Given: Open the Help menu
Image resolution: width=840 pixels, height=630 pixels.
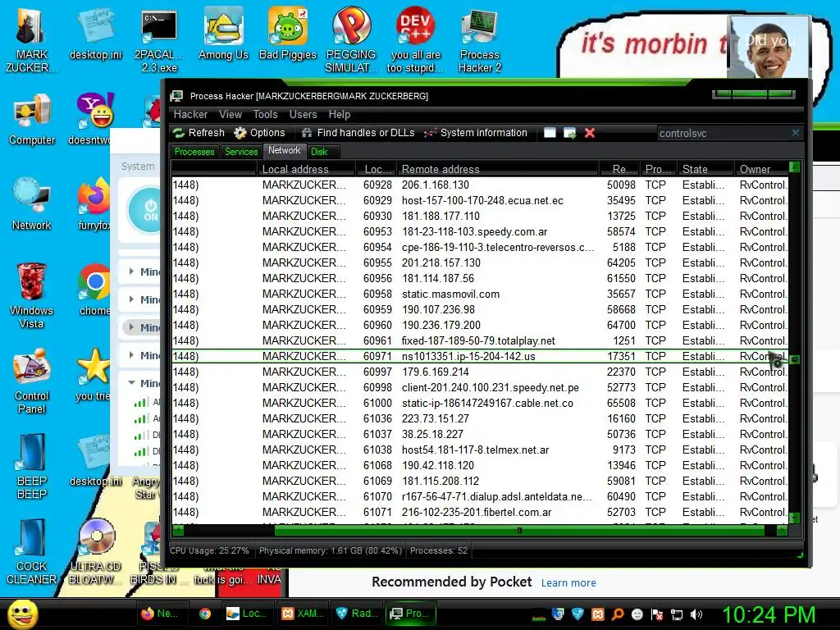Looking at the screenshot, I should [339, 114].
